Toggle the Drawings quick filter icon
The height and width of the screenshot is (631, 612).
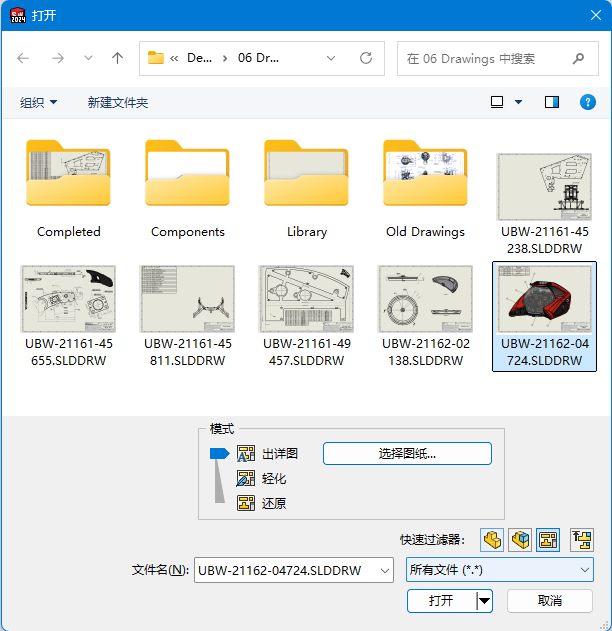click(x=547, y=540)
